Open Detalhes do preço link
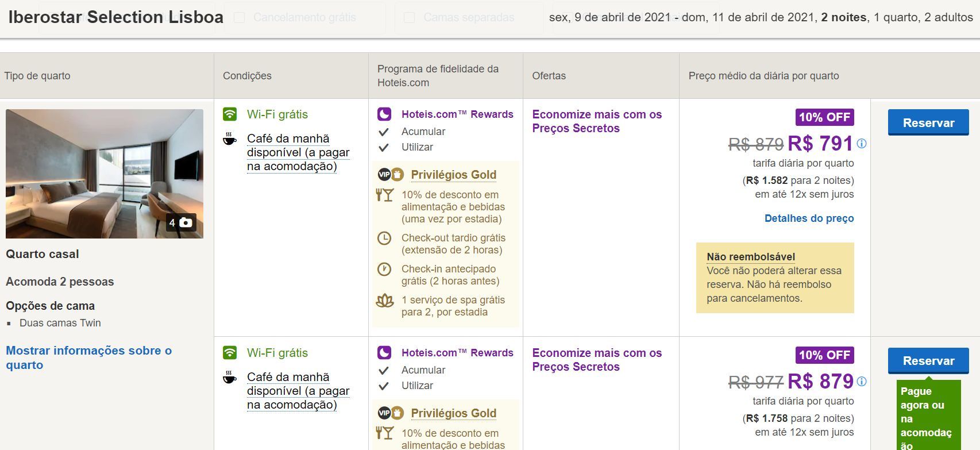This screenshot has height=450, width=980. click(x=809, y=218)
